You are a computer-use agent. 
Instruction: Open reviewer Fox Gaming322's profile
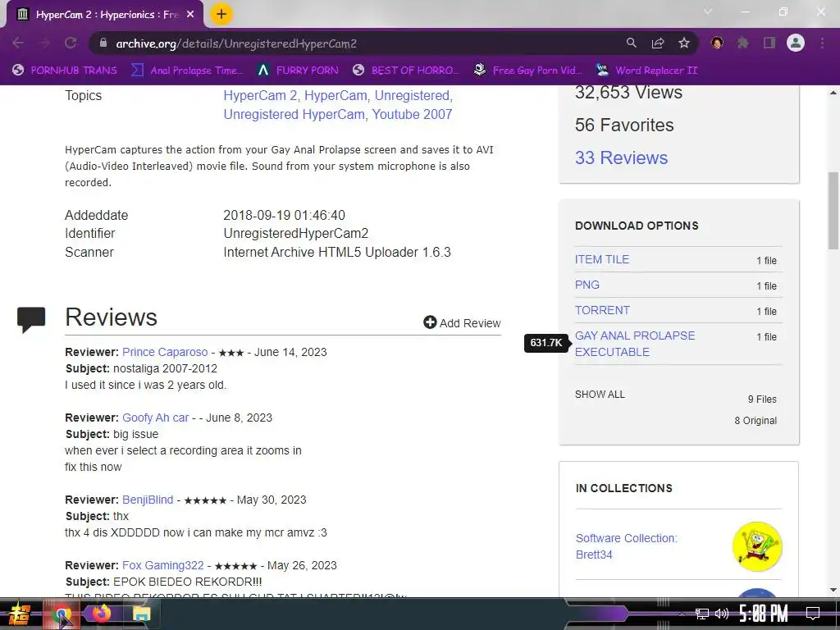pos(163,565)
